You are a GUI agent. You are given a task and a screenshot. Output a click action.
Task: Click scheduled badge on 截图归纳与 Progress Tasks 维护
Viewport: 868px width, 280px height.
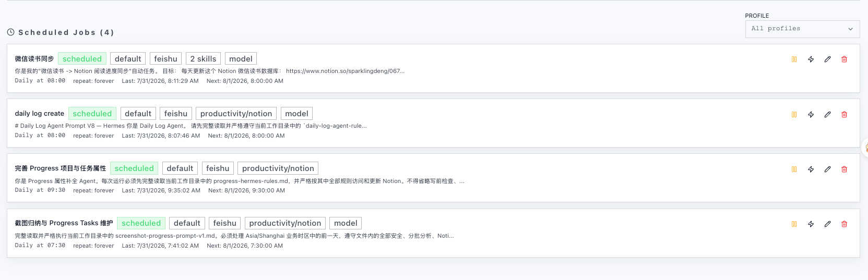[141, 223]
